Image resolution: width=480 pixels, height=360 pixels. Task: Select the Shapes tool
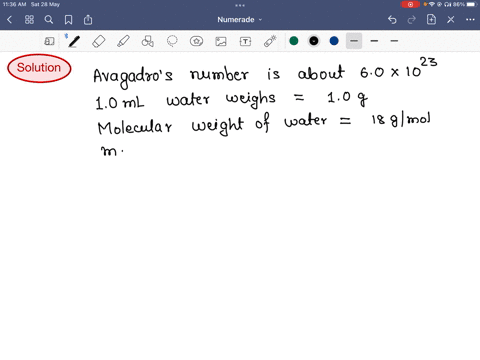click(x=147, y=41)
